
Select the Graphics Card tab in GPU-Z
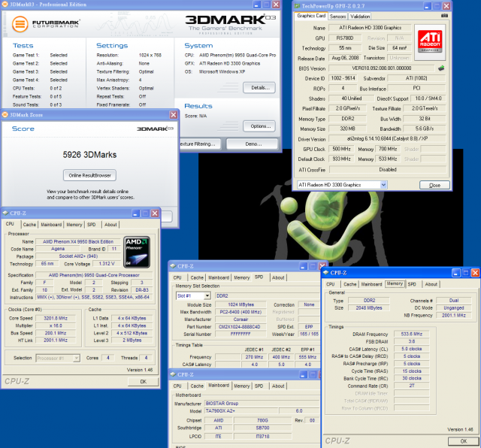click(311, 16)
